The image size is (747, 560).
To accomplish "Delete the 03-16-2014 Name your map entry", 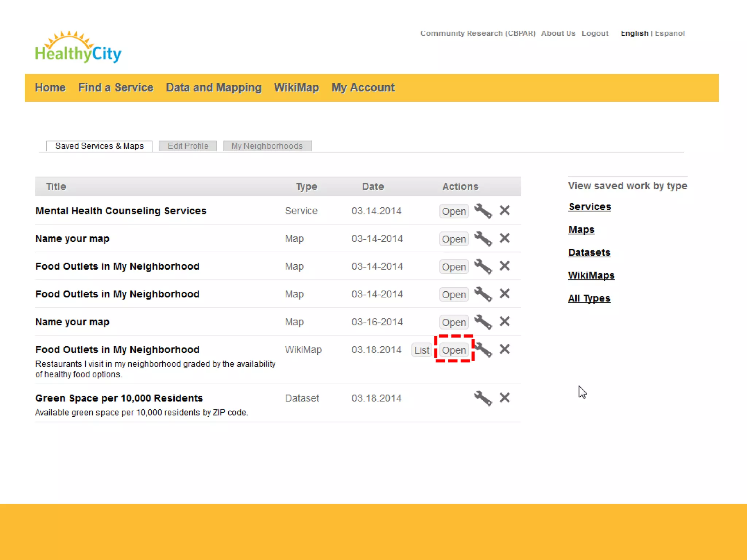I will tap(504, 322).
